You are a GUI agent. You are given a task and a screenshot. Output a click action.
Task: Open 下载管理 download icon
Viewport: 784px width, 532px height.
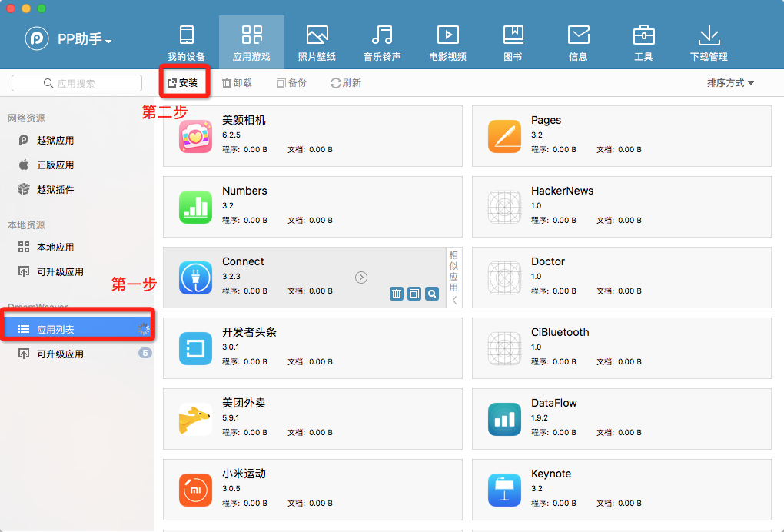[709, 35]
